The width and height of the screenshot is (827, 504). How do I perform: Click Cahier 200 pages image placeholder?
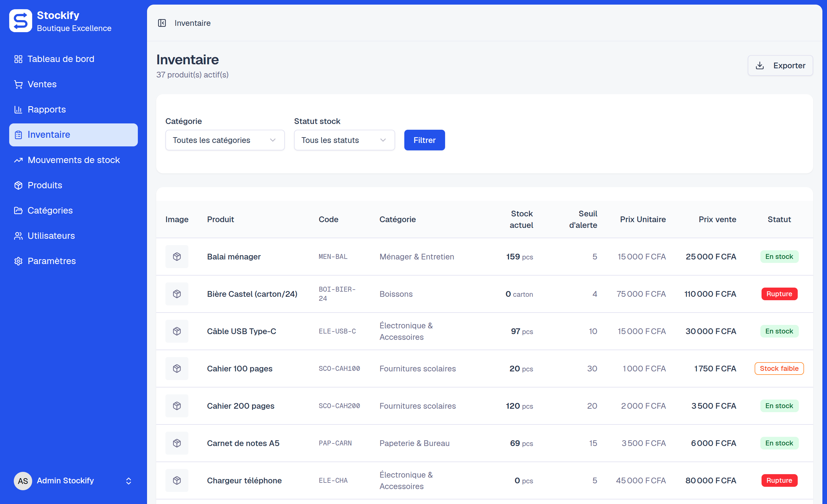pyautogui.click(x=177, y=406)
